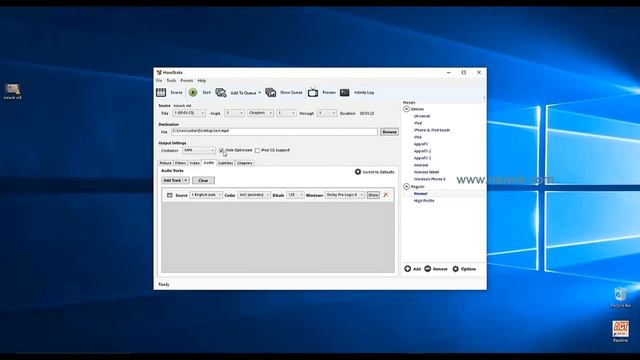The height and width of the screenshot is (360, 640).
Task: Open the start chapter dropdown before 'through'
Action: [x=286, y=113]
